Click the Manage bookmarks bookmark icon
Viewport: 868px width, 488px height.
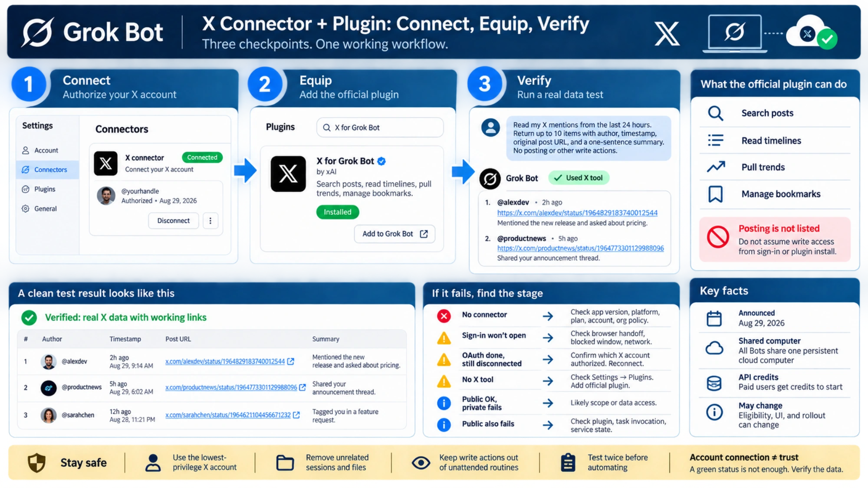[715, 194]
